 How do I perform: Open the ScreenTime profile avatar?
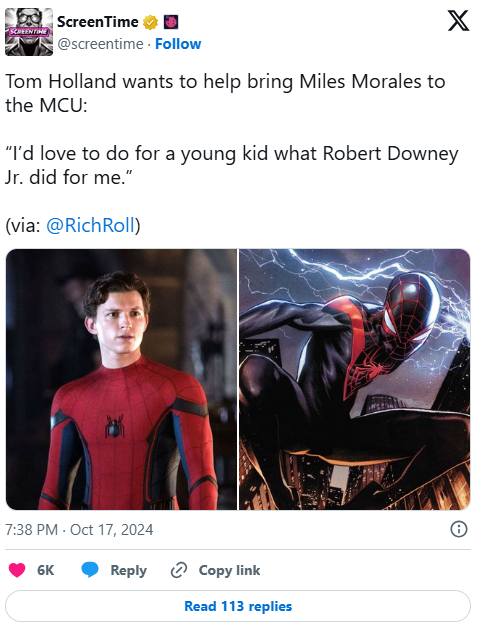pyautogui.click(x=29, y=32)
